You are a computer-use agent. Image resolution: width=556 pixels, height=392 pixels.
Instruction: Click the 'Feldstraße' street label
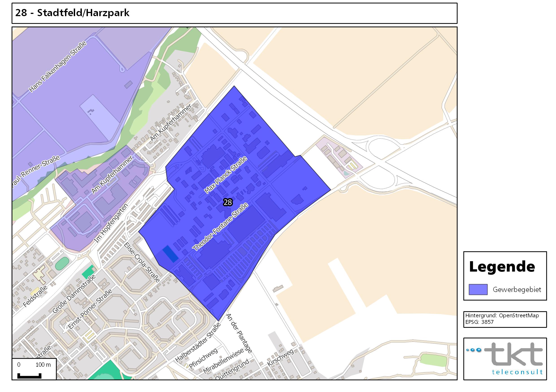click(x=35, y=296)
